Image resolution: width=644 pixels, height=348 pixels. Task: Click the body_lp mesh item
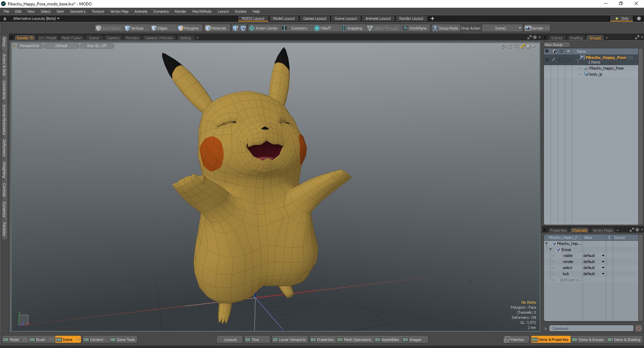tap(595, 74)
